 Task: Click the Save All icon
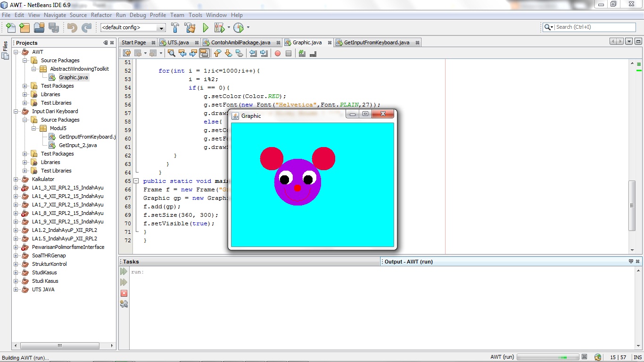(54, 27)
